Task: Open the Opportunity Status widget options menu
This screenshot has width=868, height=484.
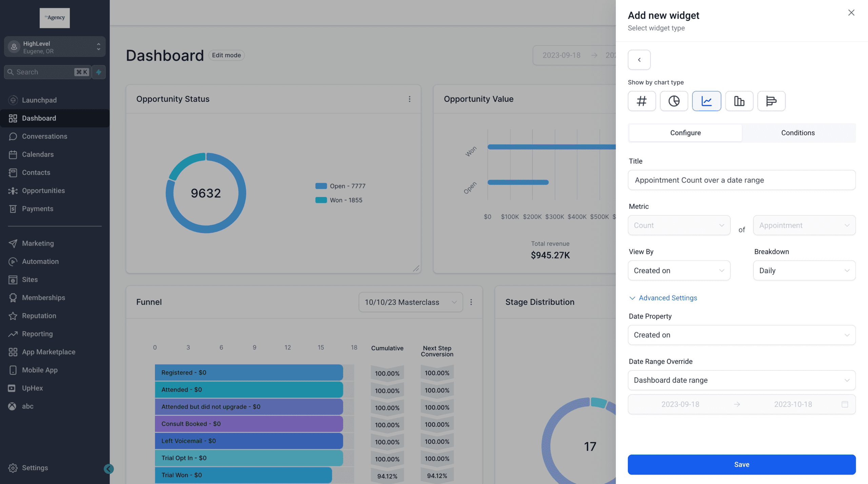Action: [410, 99]
